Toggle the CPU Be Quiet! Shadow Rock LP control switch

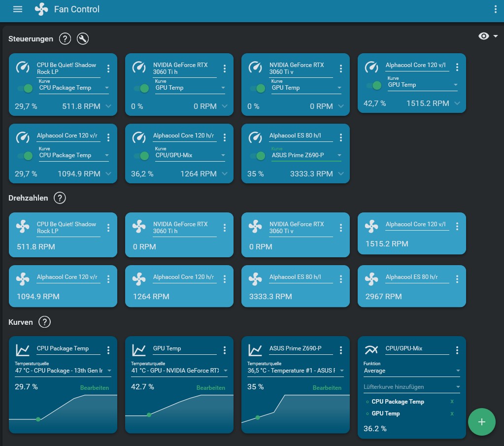pos(25,88)
